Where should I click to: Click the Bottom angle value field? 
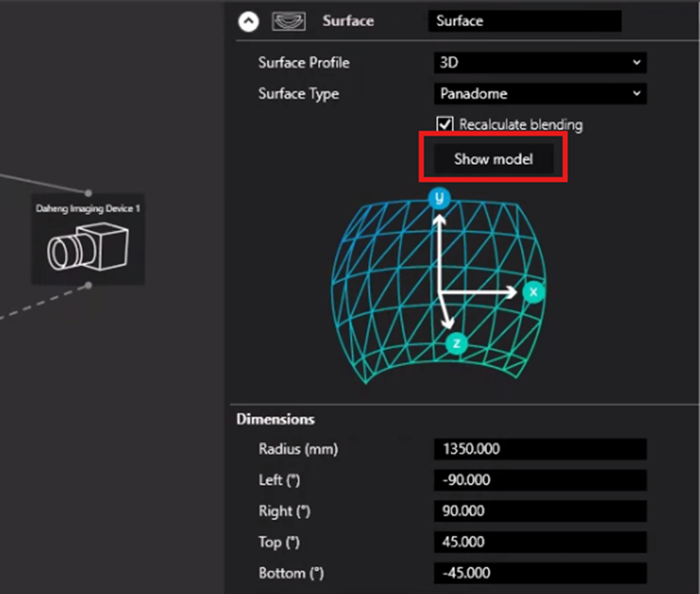click(x=540, y=573)
